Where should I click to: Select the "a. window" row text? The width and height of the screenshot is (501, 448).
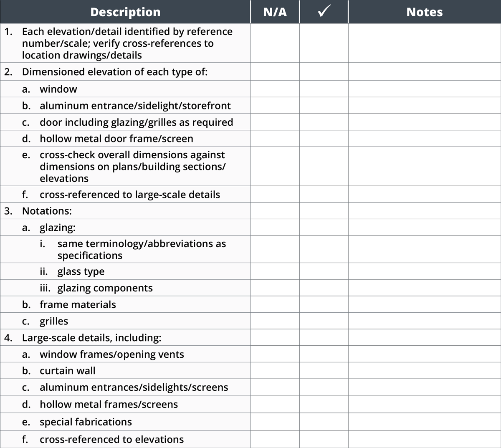(50, 89)
